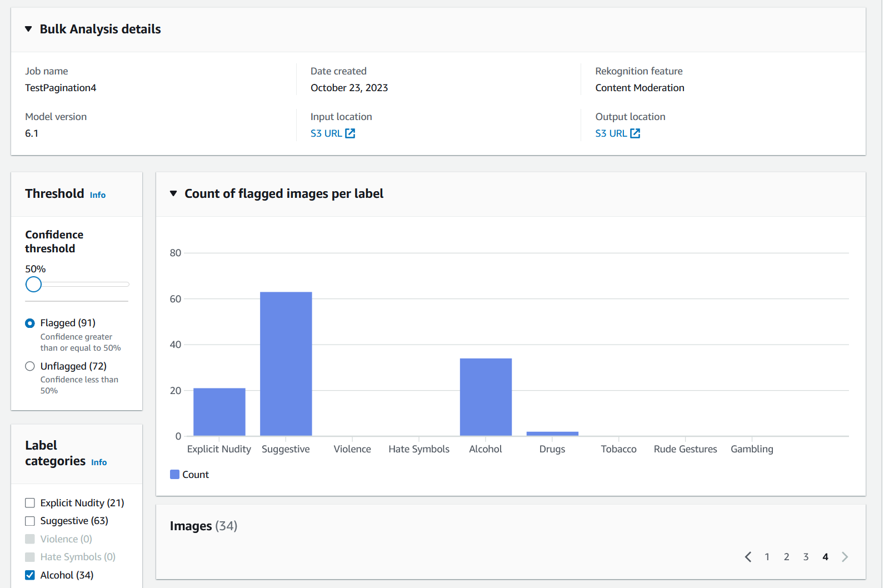The height and width of the screenshot is (588, 884).
Task: Check the Suggestive (63) checkbox
Action: (30, 521)
